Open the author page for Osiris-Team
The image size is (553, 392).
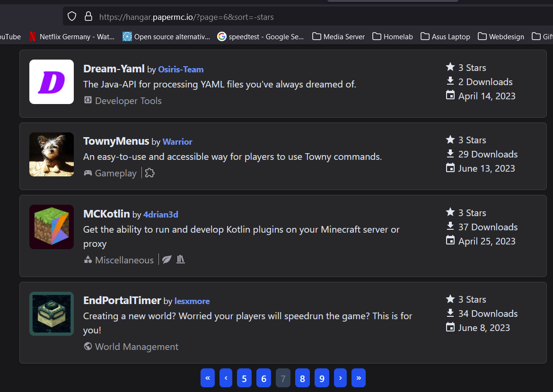(181, 69)
